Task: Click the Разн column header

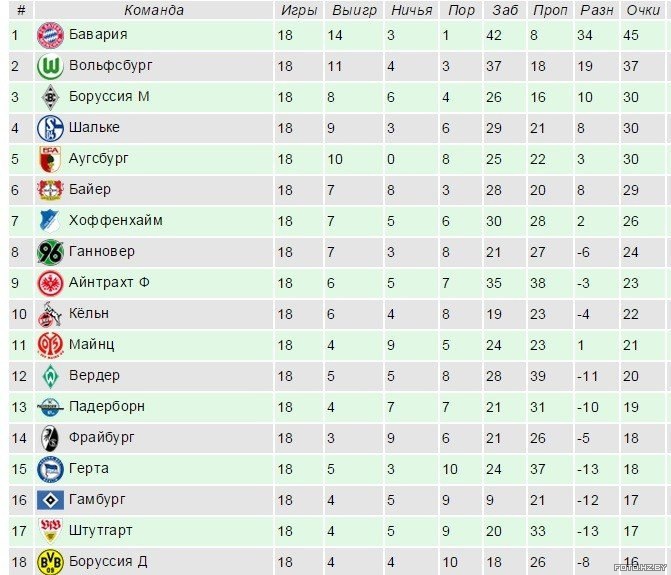Action: [x=597, y=10]
